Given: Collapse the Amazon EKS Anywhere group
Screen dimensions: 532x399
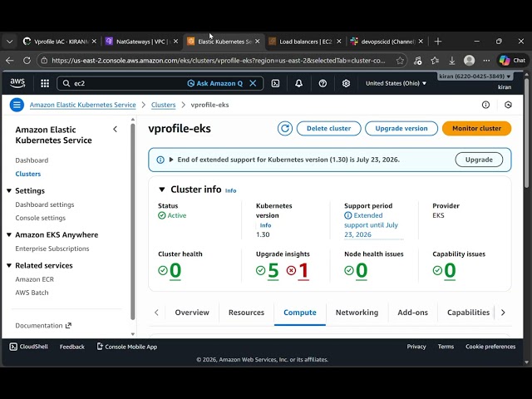Looking at the screenshot, I should [9, 234].
